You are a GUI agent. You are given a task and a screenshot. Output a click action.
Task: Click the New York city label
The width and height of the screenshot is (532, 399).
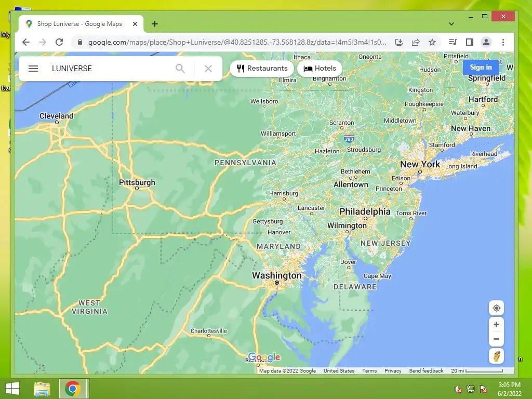click(x=420, y=165)
